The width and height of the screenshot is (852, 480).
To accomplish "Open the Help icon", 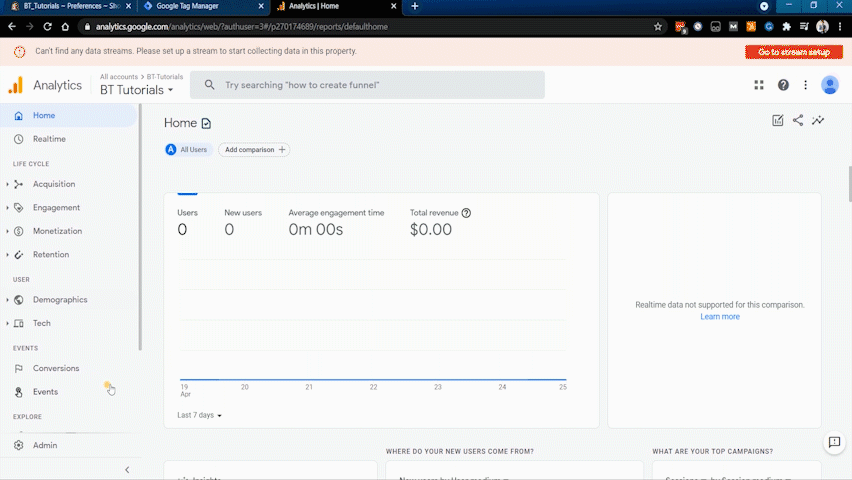I will pyautogui.click(x=783, y=85).
